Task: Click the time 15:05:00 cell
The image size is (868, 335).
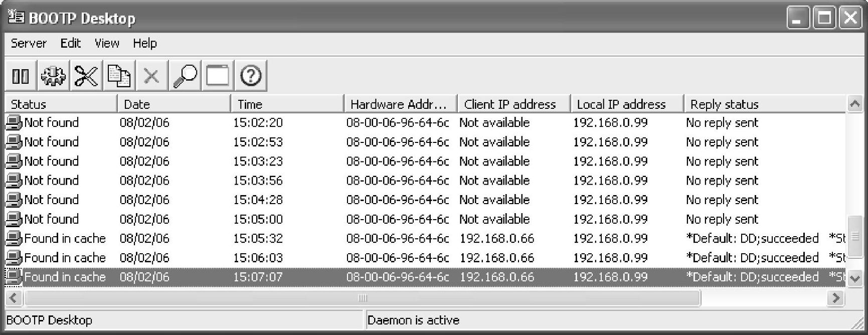Action: click(x=258, y=219)
